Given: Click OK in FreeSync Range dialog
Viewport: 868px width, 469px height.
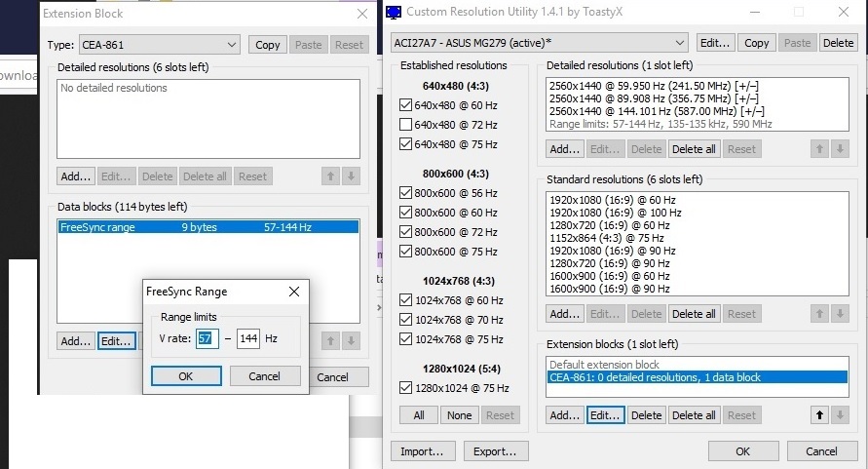Looking at the screenshot, I should click(186, 375).
